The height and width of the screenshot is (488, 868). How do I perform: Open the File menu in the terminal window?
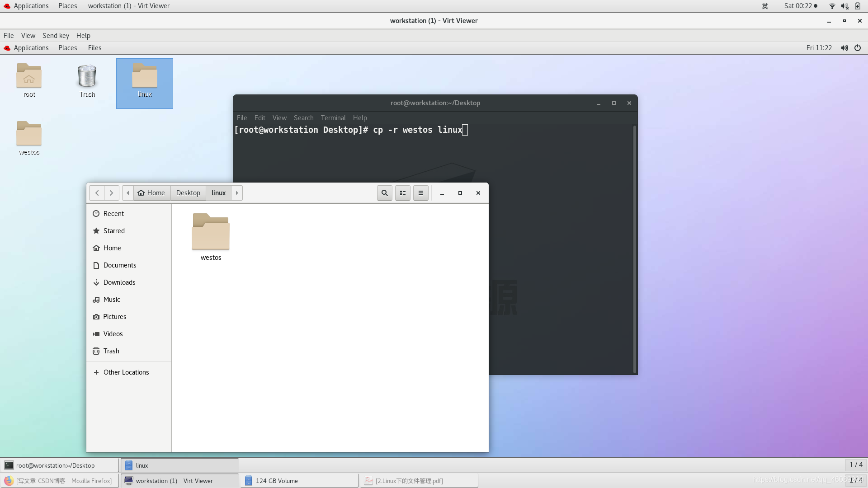(x=242, y=117)
